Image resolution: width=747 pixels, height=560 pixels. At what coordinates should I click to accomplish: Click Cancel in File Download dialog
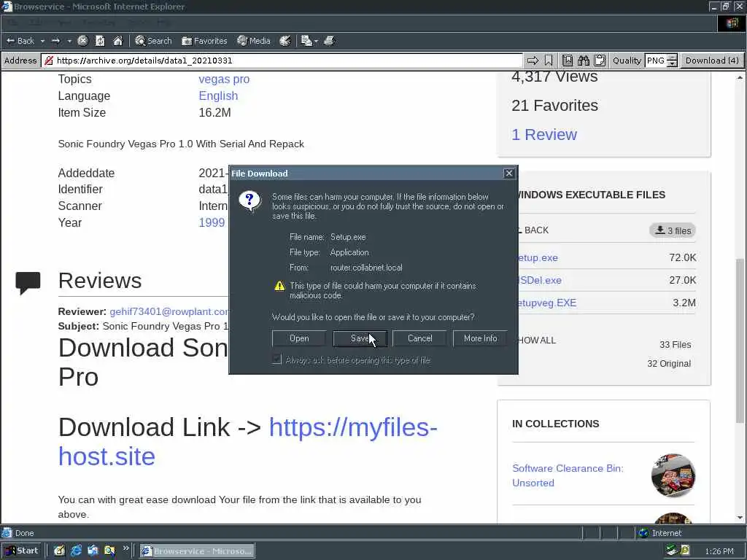coord(419,338)
